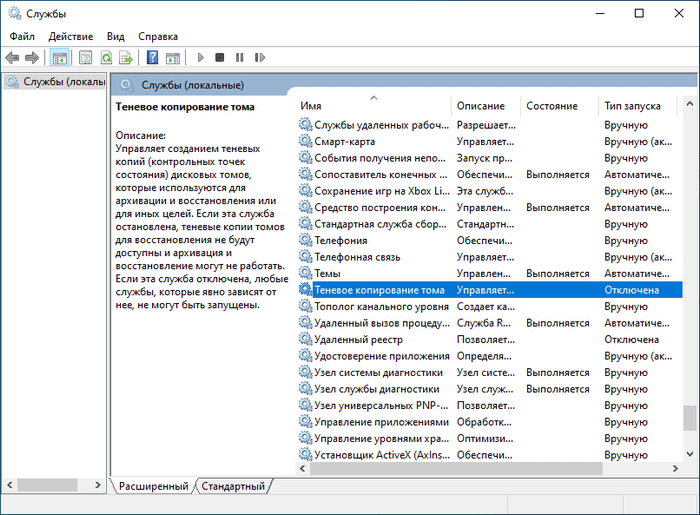
Task: Select the Сохранение игр на Xbox Li... row
Action: click(x=490, y=191)
